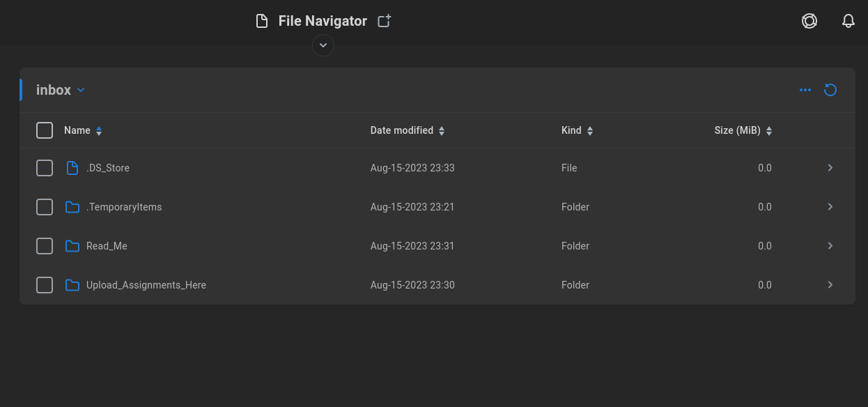Check the box for .DS_Store
The width and height of the screenshot is (868, 407).
(x=45, y=168)
